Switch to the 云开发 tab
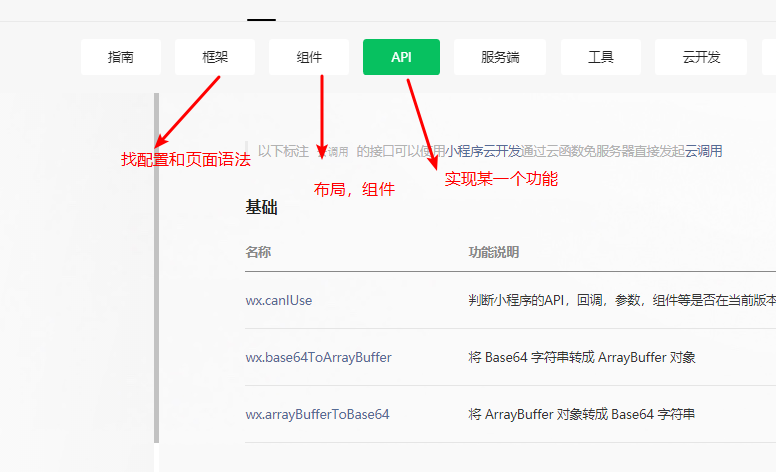776x472 pixels. click(701, 57)
